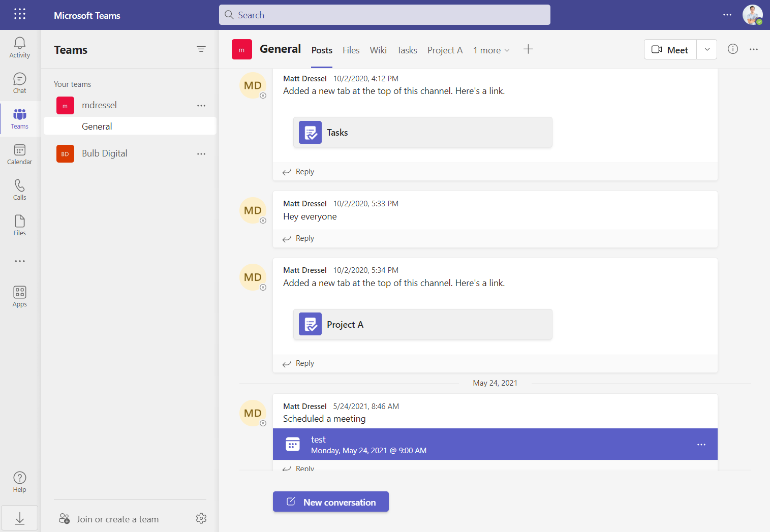The image size is (770, 532).
Task: Open the Tasks tab
Action: (x=407, y=50)
